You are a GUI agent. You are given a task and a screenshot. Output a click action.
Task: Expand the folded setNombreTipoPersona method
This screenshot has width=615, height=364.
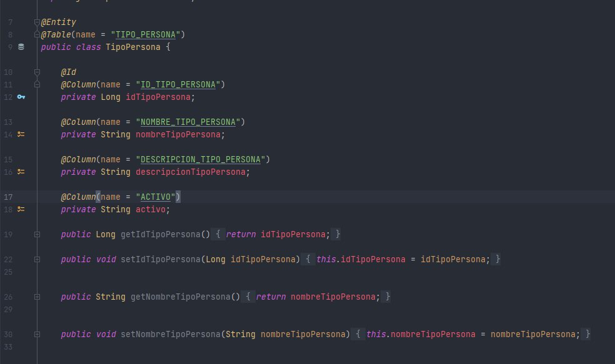(x=37, y=334)
